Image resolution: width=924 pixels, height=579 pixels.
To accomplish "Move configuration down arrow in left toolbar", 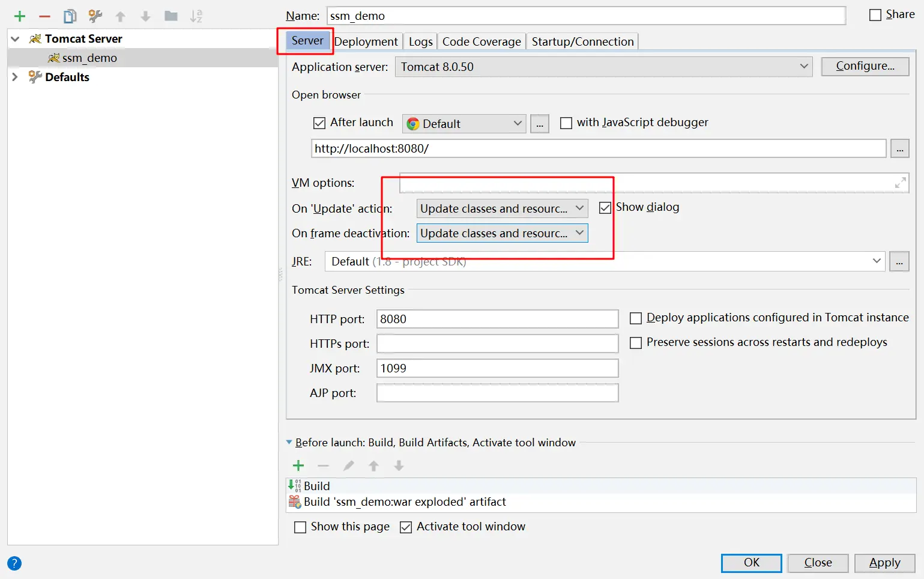I will tap(145, 16).
